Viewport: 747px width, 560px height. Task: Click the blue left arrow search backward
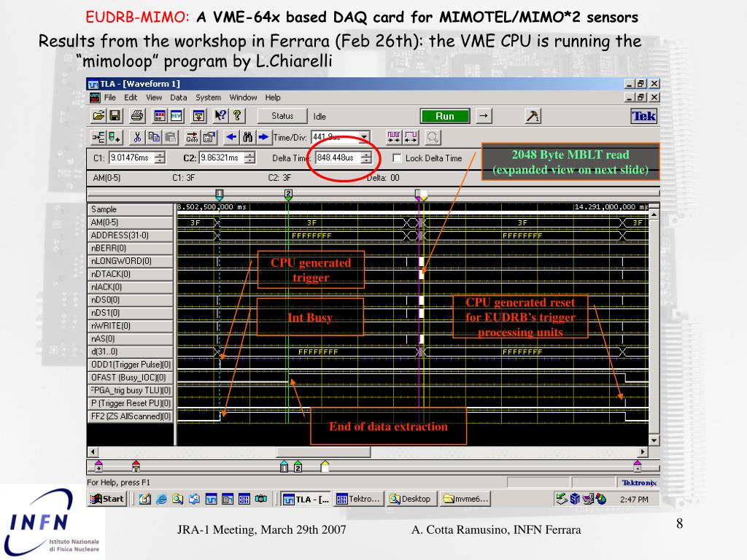click(231, 138)
